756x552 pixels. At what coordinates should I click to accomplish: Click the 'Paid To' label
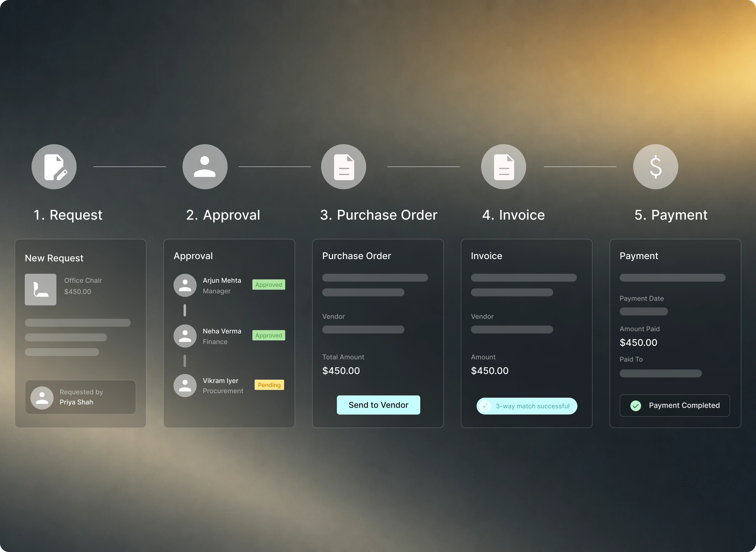pyautogui.click(x=631, y=359)
